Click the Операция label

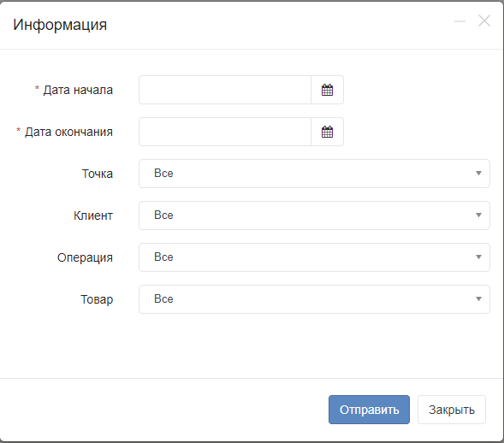(86, 257)
